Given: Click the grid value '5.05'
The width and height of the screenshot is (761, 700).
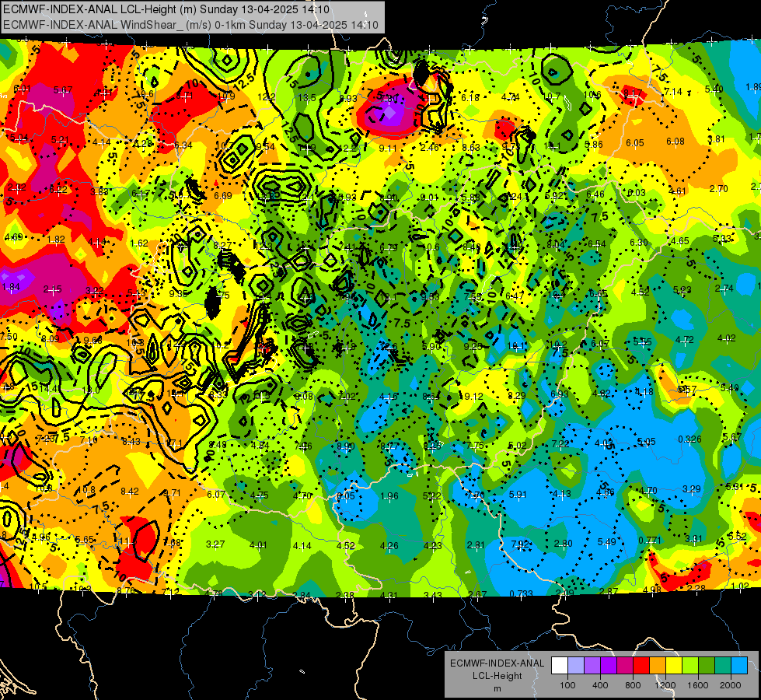Looking at the screenshot, I should tap(647, 442).
